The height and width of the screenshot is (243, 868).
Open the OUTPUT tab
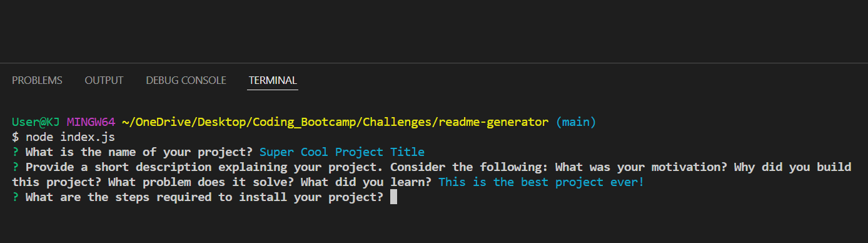coord(104,81)
